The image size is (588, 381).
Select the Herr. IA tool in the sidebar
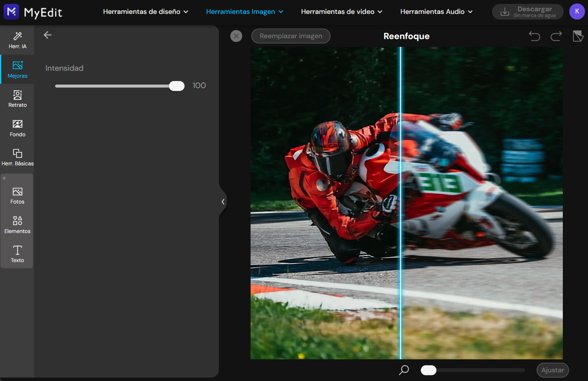coord(17,39)
